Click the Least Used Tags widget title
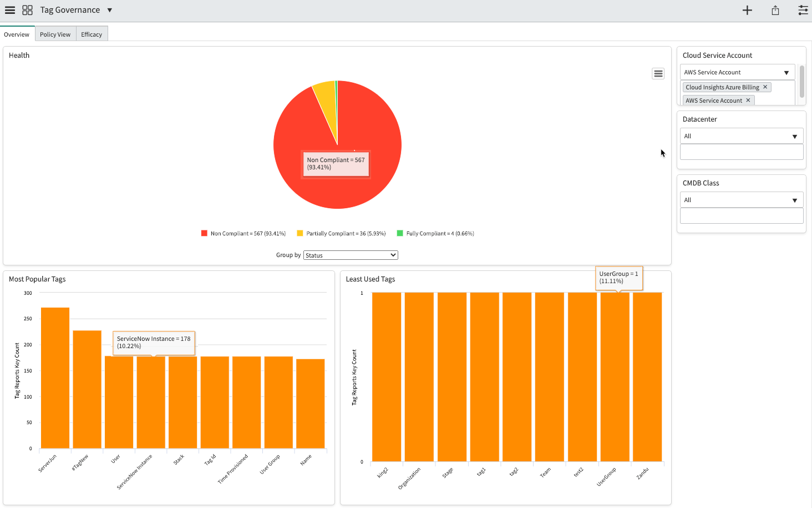The height and width of the screenshot is (508, 812). coord(371,279)
